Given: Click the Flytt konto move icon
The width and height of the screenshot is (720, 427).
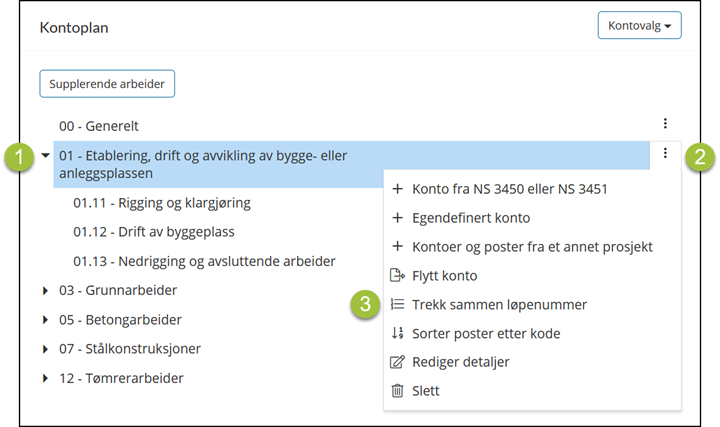Looking at the screenshot, I should point(398,275).
